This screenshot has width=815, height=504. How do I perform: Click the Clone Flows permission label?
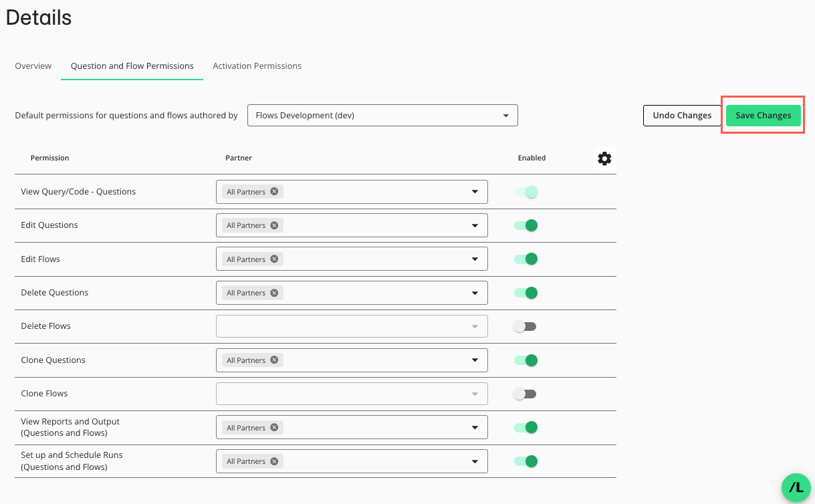tap(45, 394)
